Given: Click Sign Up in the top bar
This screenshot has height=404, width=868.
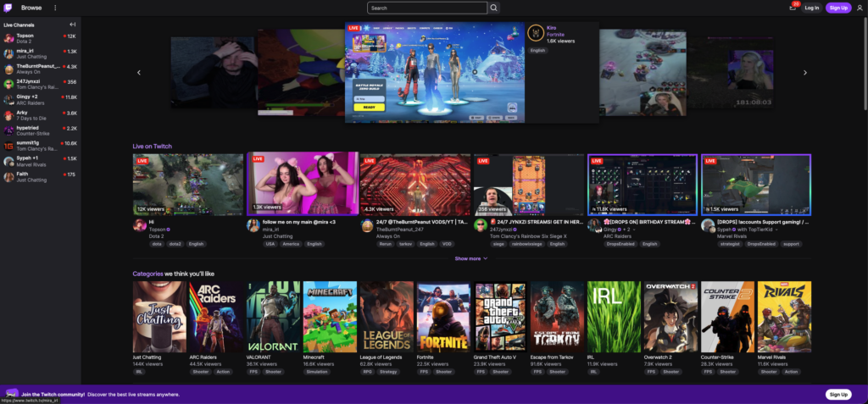Looking at the screenshot, I should tap(838, 8).
